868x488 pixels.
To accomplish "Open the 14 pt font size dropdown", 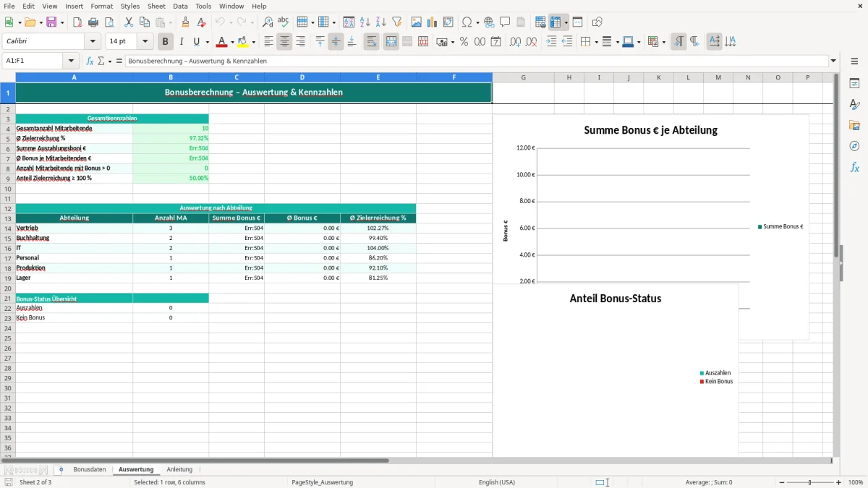I will point(145,42).
